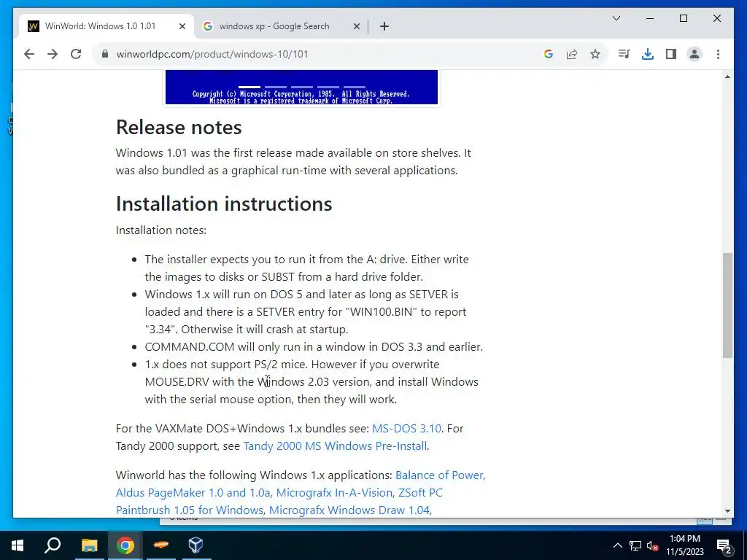
Task: Open Tandy 2000 MS Windows Pre-Install link
Action: [x=335, y=446]
